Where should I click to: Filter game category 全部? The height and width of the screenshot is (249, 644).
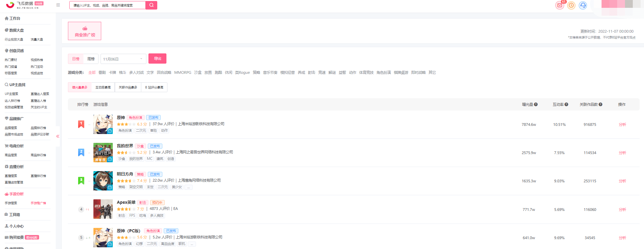point(92,72)
